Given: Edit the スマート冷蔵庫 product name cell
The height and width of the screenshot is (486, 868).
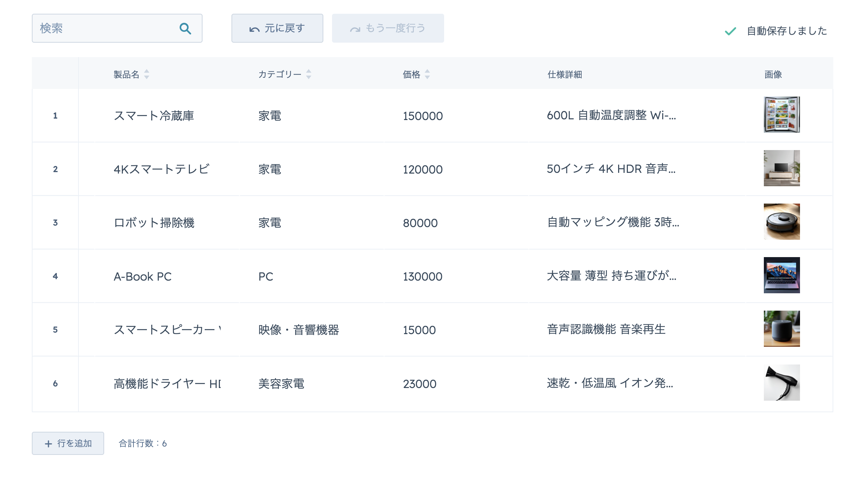Looking at the screenshot, I should point(154,116).
